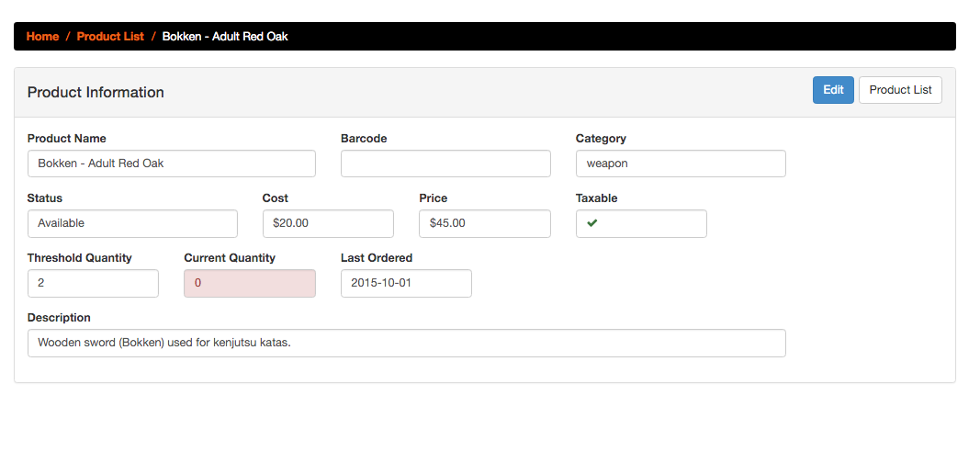Click the Status field showing Available
Image resolution: width=980 pixels, height=463 pixels.
[132, 223]
